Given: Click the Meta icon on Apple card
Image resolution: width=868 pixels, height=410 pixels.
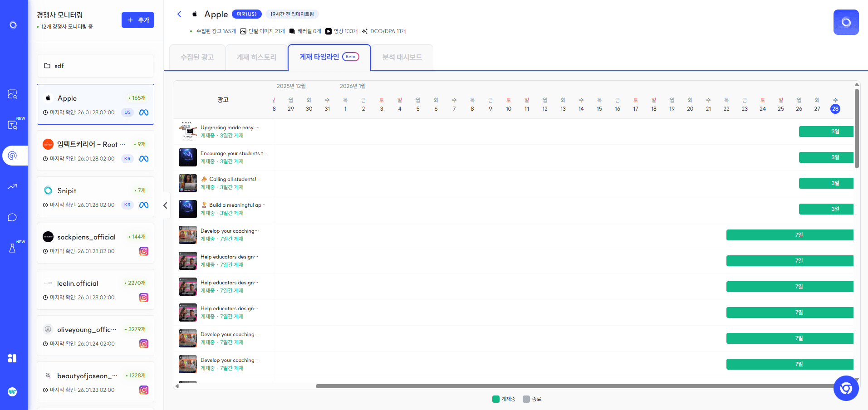Looking at the screenshot, I should (x=144, y=112).
